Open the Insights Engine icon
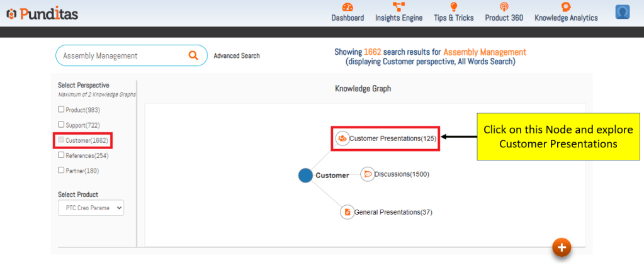The width and height of the screenshot is (644, 270). click(x=398, y=7)
